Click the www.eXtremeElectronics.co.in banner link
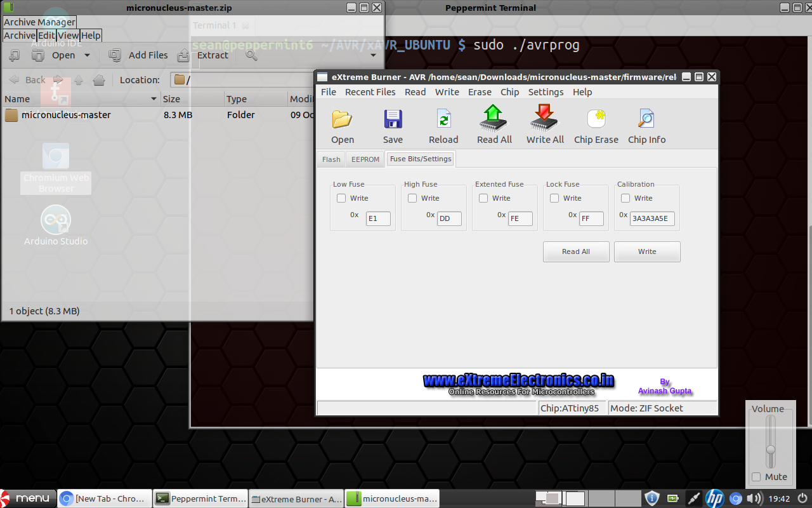The width and height of the screenshot is (812, 508). 519,380
